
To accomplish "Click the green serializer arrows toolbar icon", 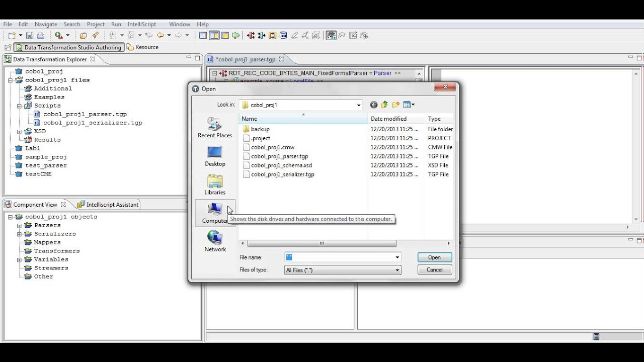I will click(x=262, y=35).
